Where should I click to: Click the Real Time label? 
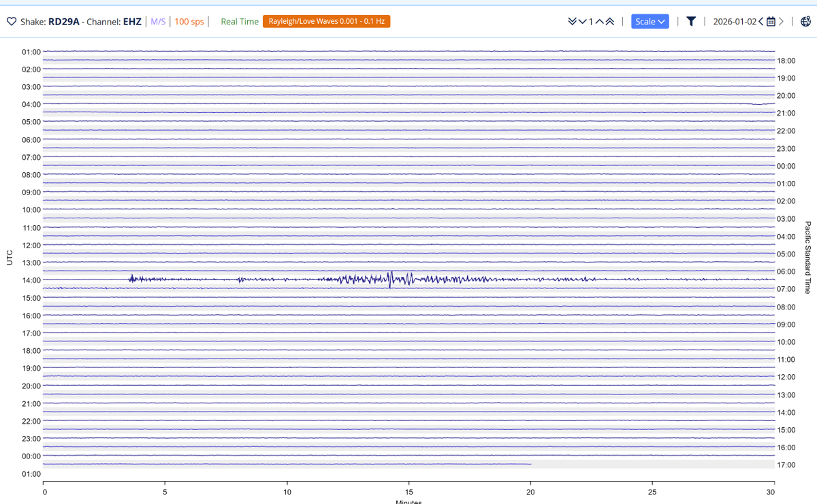coord(240,22)
